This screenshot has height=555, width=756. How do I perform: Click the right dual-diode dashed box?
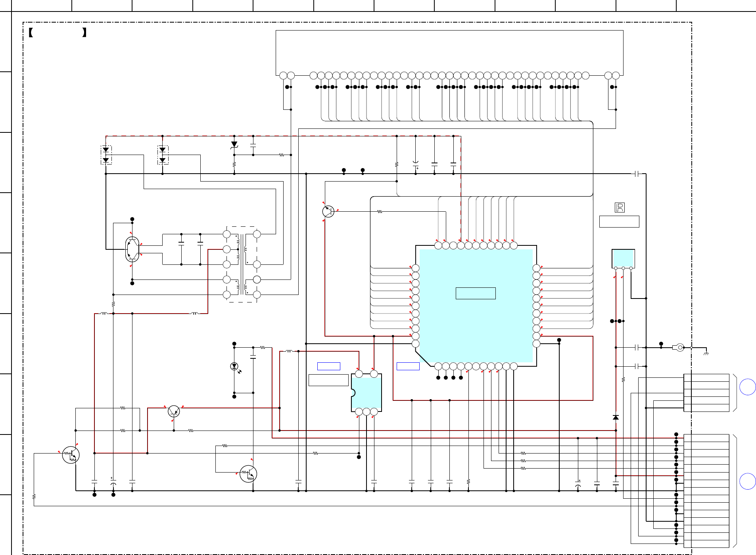163,155
